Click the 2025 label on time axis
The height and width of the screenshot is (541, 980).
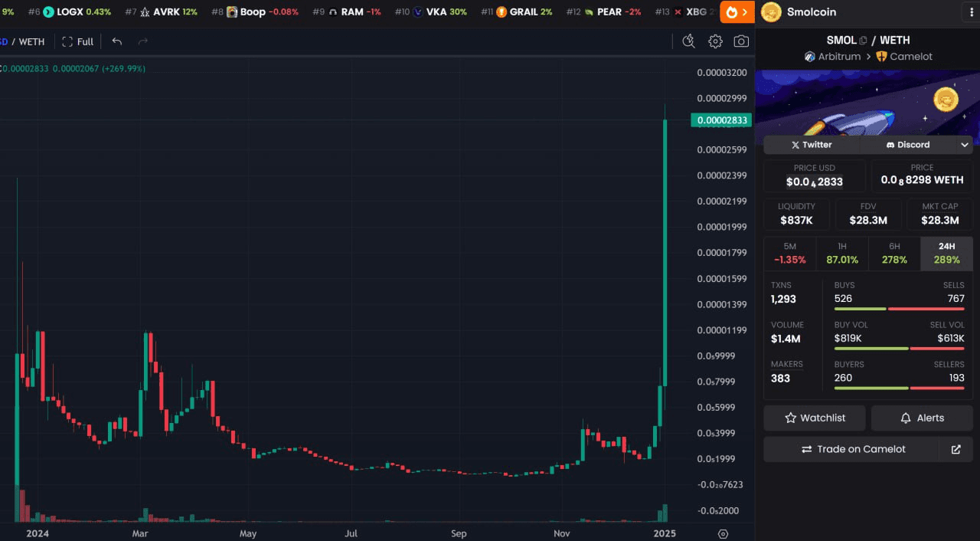[x=665, y=533]
